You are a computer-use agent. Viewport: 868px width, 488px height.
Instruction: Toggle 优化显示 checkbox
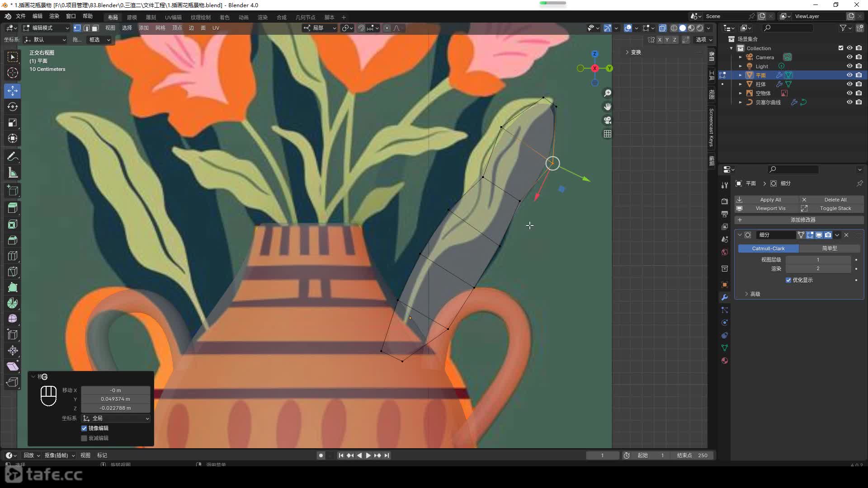click(x=788, y=280)
